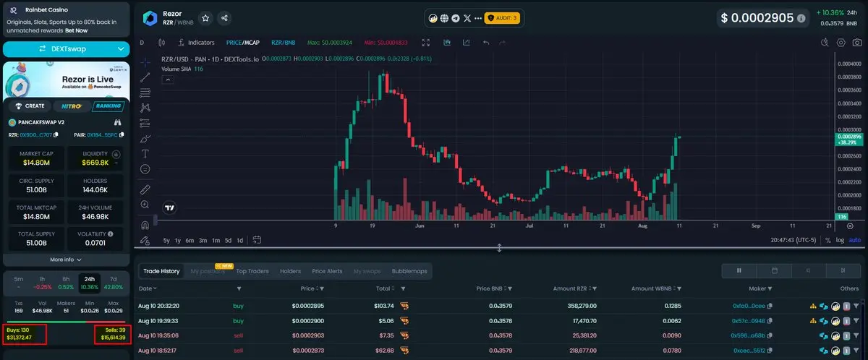The width and height of the screenshot is (868, 360).
Task: Open the 20:47:43 (UTC-5) timezone menu
Action: coord(793,240)
